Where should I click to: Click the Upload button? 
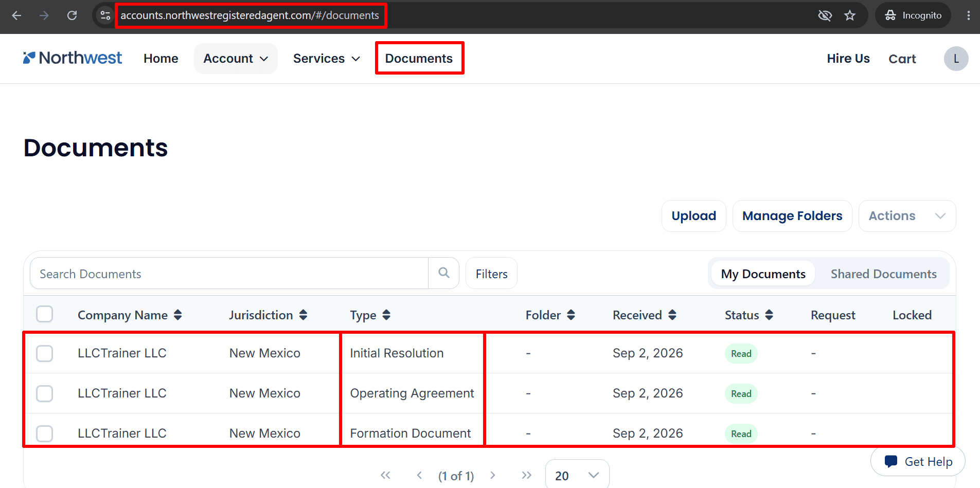pos(693,216)
